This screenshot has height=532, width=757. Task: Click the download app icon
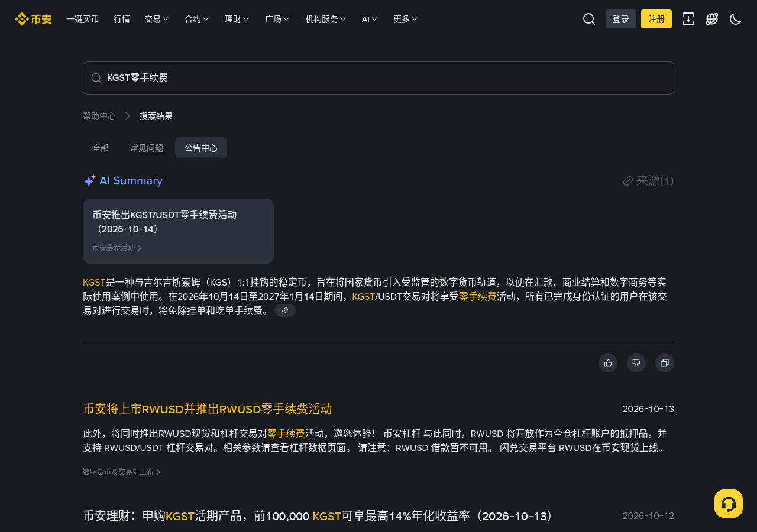(688, 19)
